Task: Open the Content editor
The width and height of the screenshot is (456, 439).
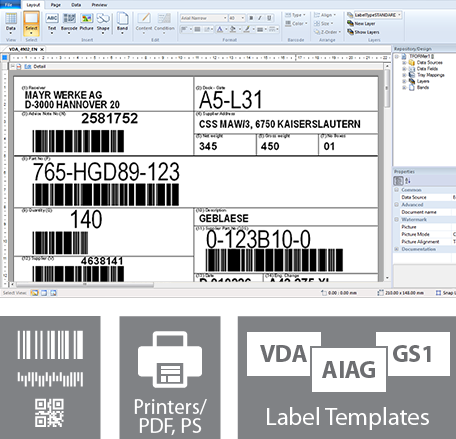Action: coord(144,22)
